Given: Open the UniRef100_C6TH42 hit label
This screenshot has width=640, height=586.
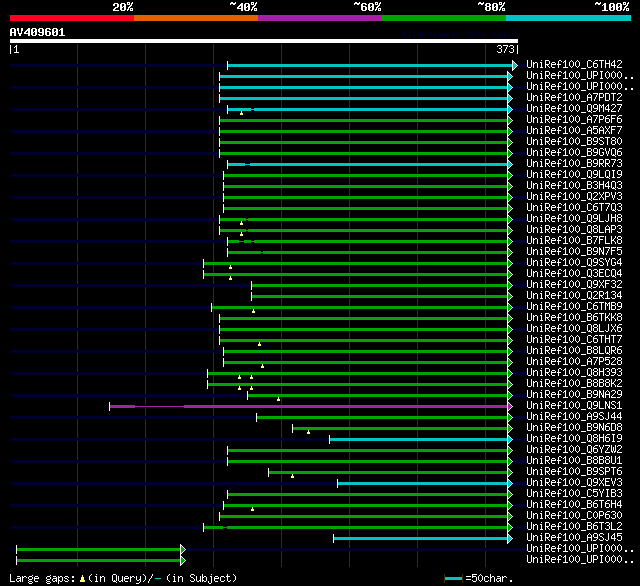Looking at the screenshot, I should (x=574, y=64).
